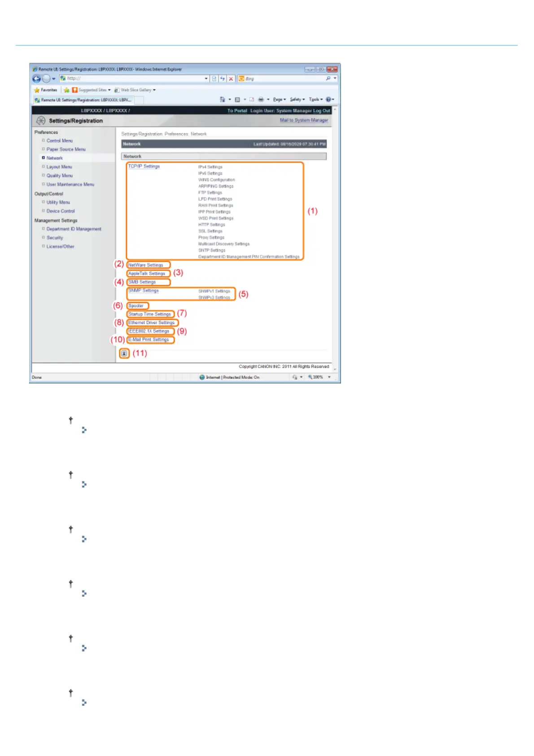Click the blank New Tab button
534x756 pixels.
click(139, 100)
